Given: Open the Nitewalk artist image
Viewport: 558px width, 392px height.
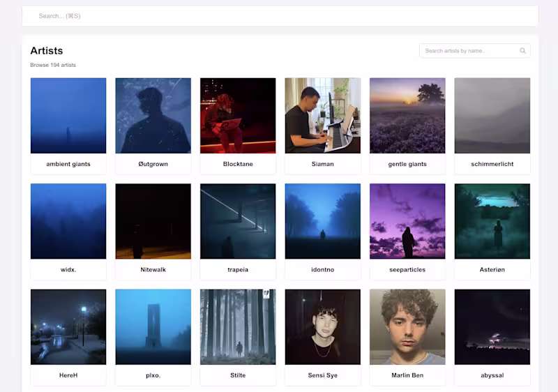Looking at the screenshot, I should click(153, 221).
